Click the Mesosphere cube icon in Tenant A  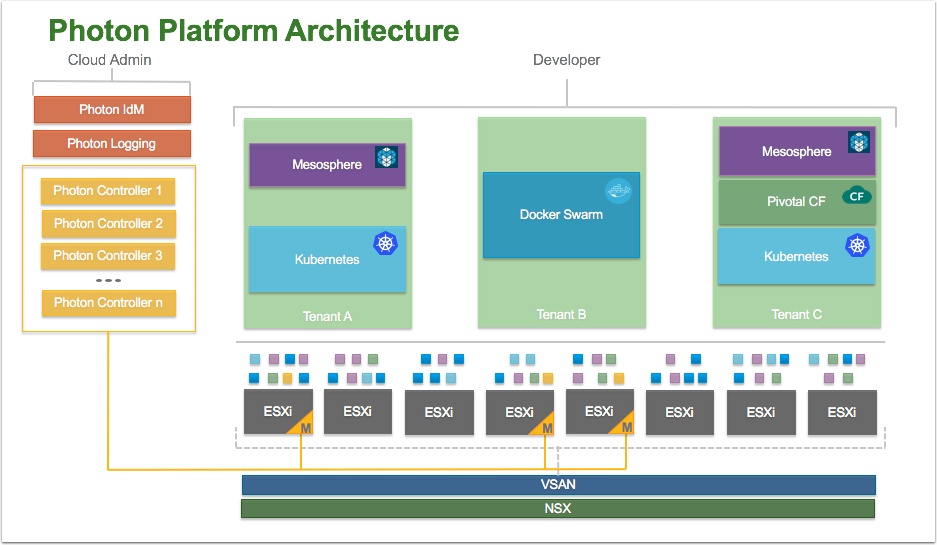point(386,157)
